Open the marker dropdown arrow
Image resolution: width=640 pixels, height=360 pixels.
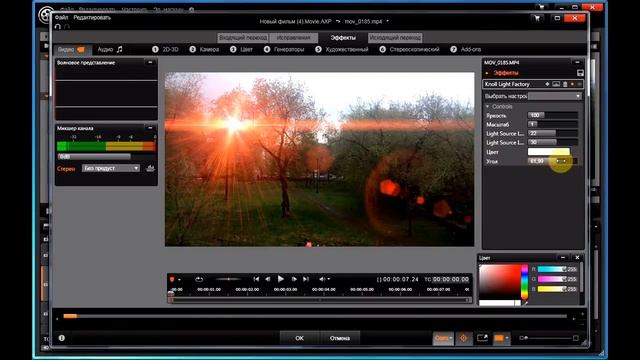(x=180, y=280)
